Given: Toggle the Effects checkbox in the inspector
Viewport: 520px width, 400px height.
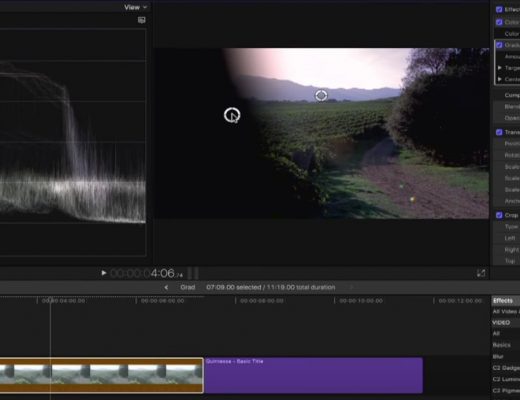Looking at the screenshot, I should [x=499, y=9].
